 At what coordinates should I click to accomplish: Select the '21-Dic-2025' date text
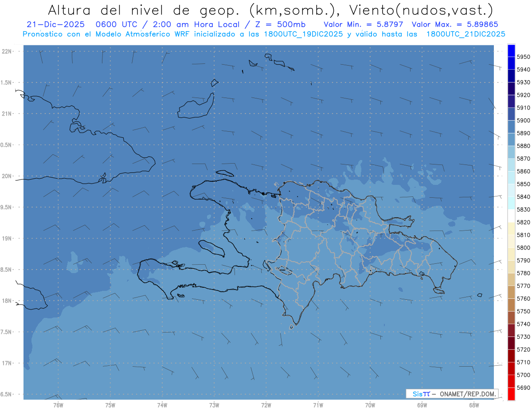[x=55, y=24]
